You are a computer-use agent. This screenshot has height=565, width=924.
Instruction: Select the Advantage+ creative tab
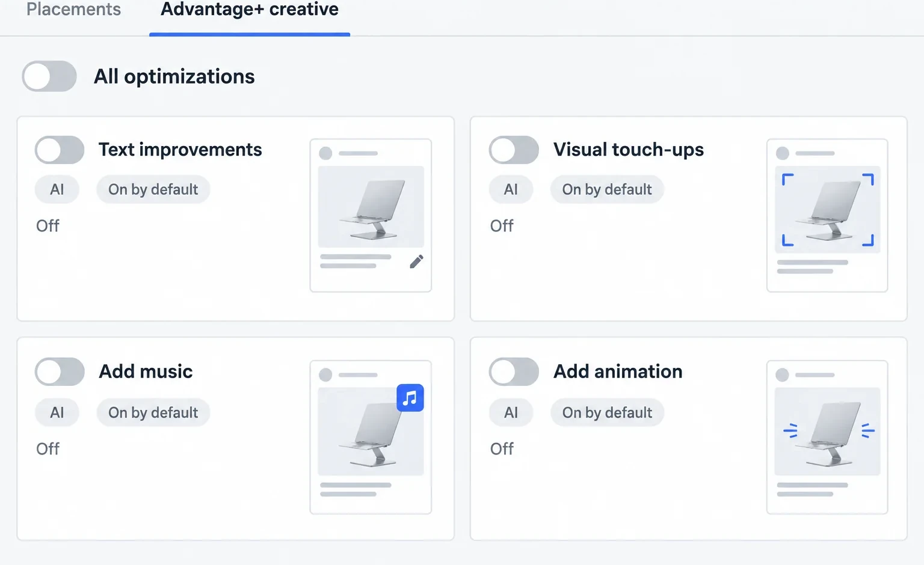pos(250,10)
